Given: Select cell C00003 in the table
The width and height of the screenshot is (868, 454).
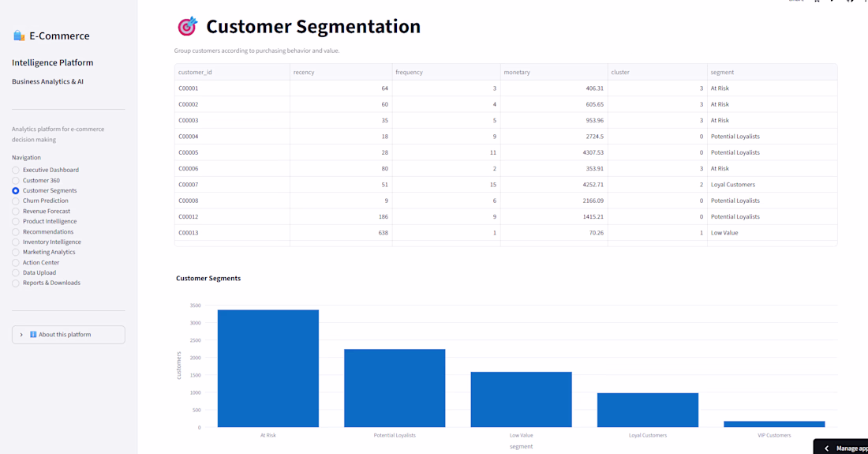Looking at the screenshot, I should point(232,120).
